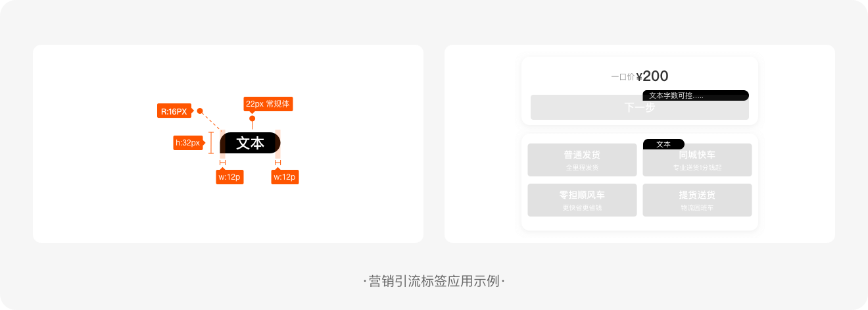Click the 营销引流标签应用示例 caption
Screen dimensions: 868x310
click(434, 282)
